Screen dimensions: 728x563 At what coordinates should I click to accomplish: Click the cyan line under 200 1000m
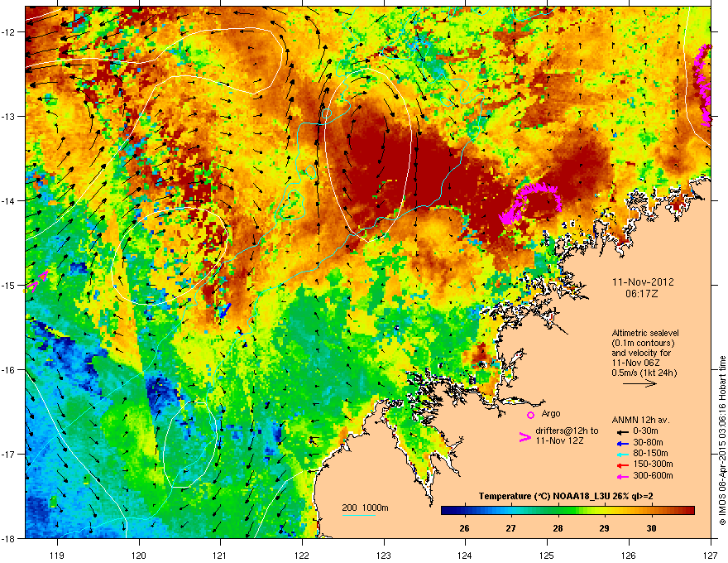[x=359, y=515]
